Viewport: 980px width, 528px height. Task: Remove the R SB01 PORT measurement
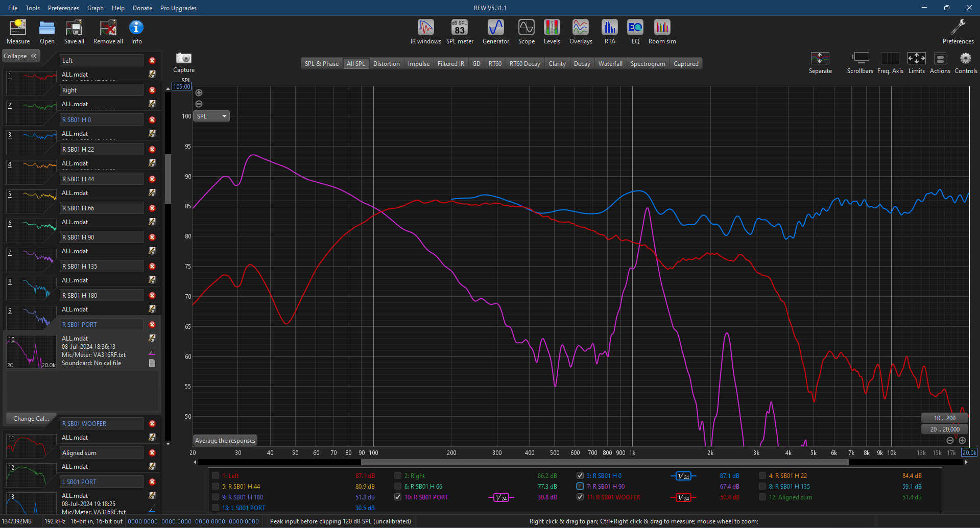[x=152, y=324]
